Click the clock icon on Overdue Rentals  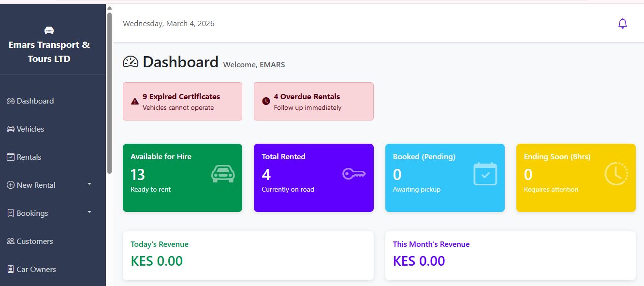tap(266, 101)
